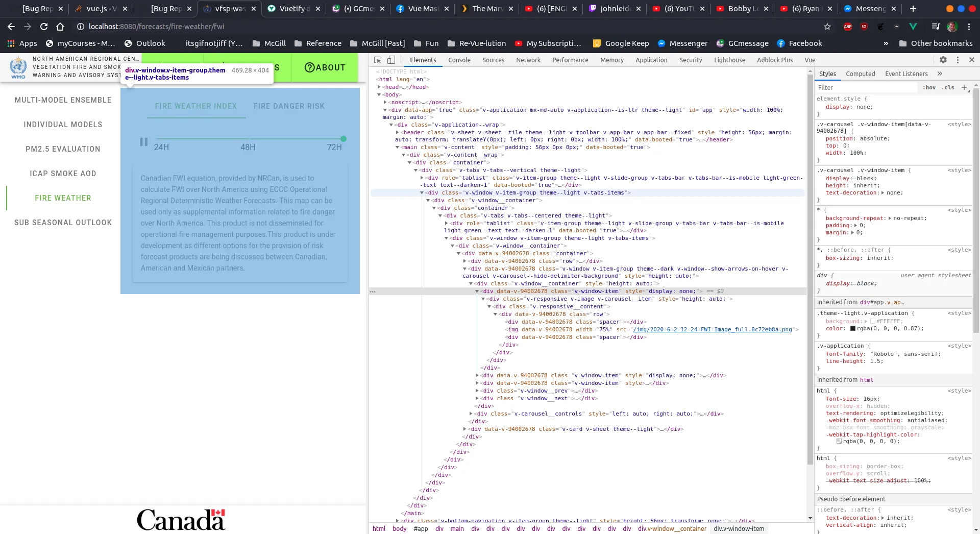The image size is (980, 534).
Task: Open the Outlook bookmark
Action: 145,43
